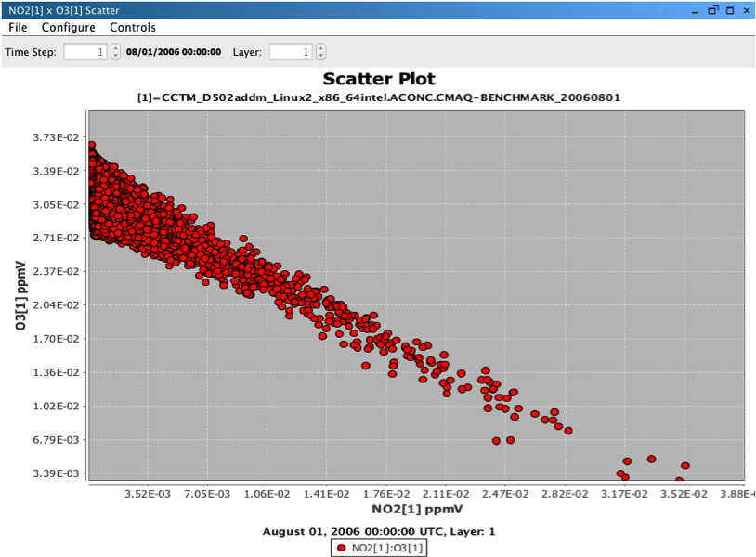Click the August 01, 2006 UTC footer text

(x=379, y=531)
